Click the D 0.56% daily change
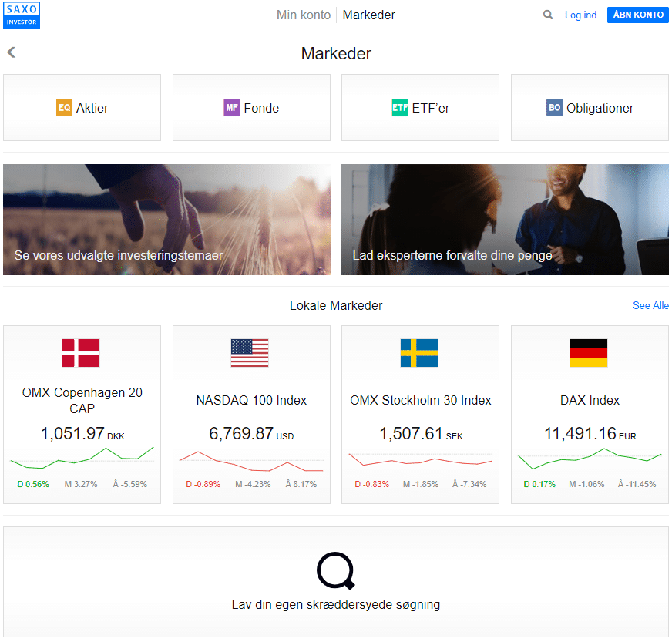The height and width of the screenshot is (642, 672). 33,484
